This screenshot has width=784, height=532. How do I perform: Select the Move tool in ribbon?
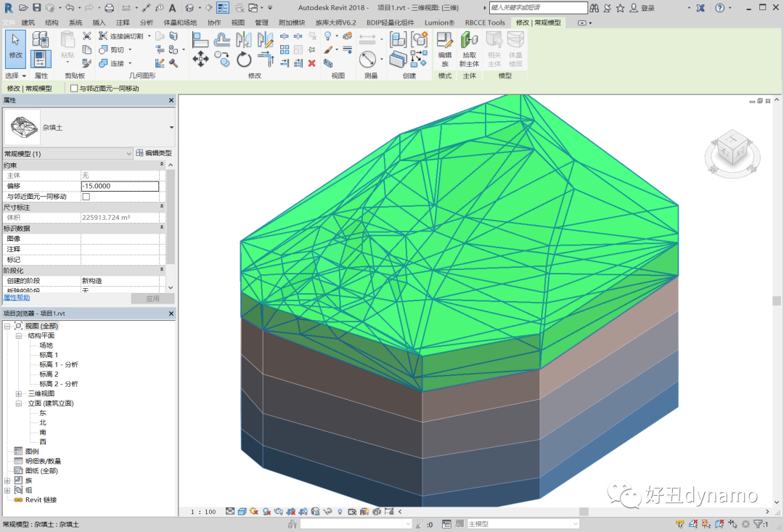200,60
